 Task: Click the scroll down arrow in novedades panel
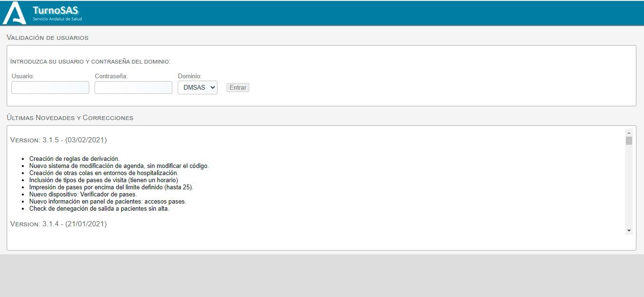point(629,230)
